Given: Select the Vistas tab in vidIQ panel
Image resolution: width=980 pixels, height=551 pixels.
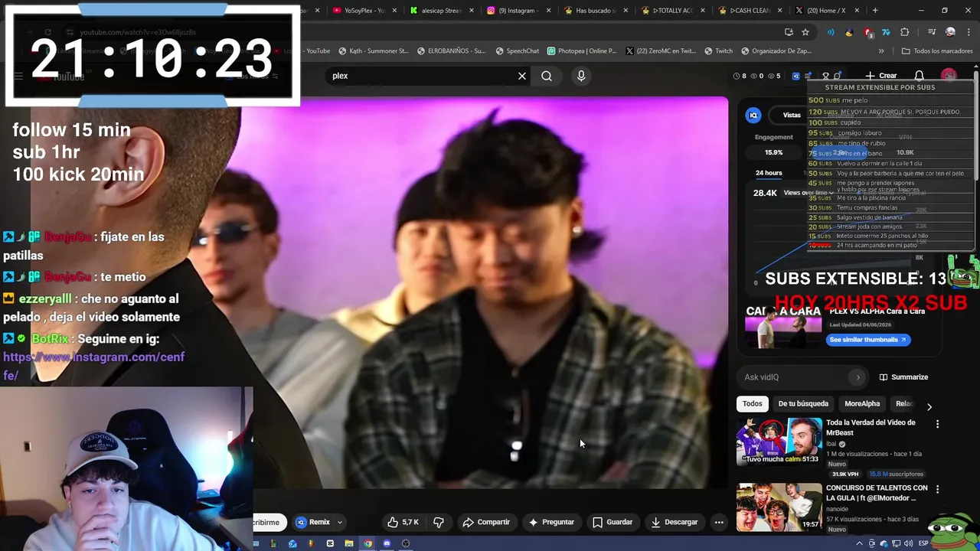Looking at the screenshot, I should click(792, 115).
